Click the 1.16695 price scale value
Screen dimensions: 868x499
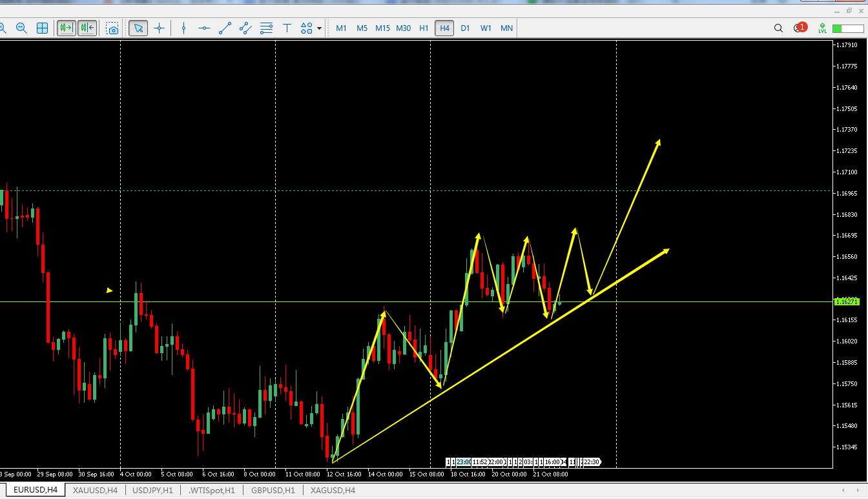[846, 236]
